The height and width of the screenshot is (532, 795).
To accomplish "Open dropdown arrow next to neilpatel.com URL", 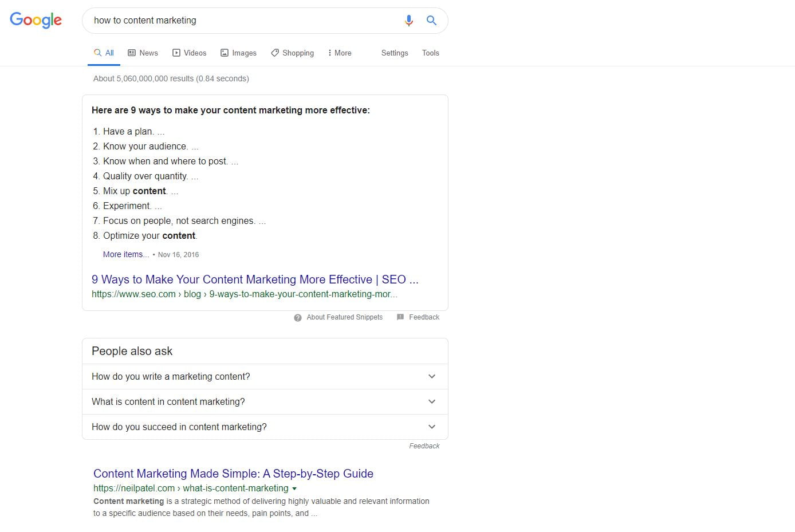I will [294, 488].
